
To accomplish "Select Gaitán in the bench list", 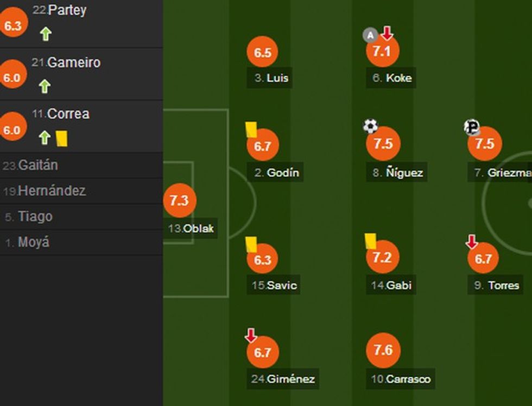I will coord(37,165).
